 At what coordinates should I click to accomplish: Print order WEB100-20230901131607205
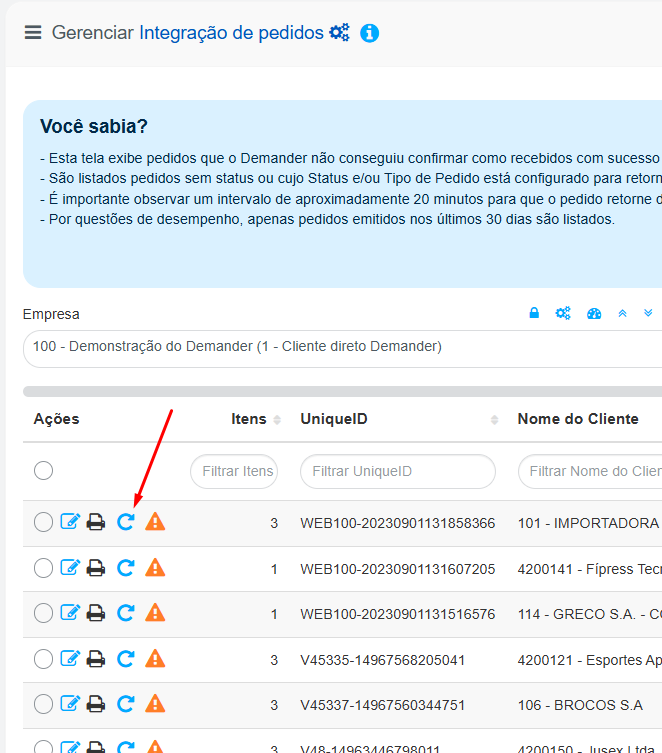(x=96, y=568)
